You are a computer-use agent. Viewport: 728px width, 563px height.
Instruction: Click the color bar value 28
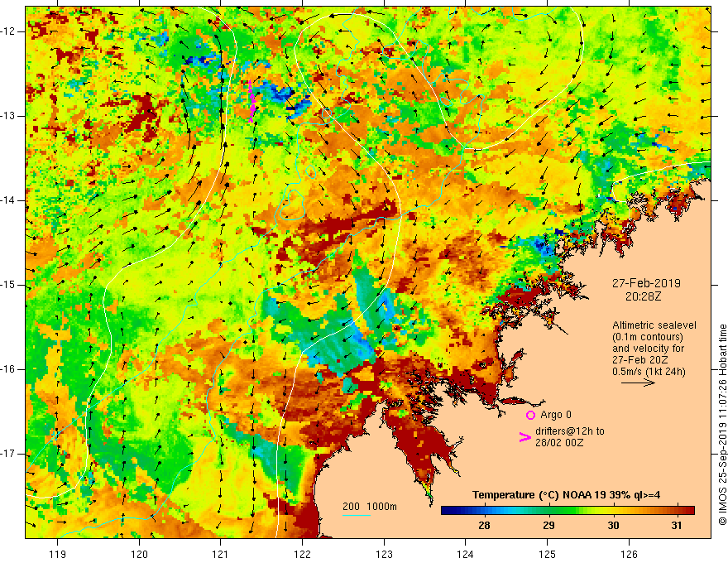point(484,526)
